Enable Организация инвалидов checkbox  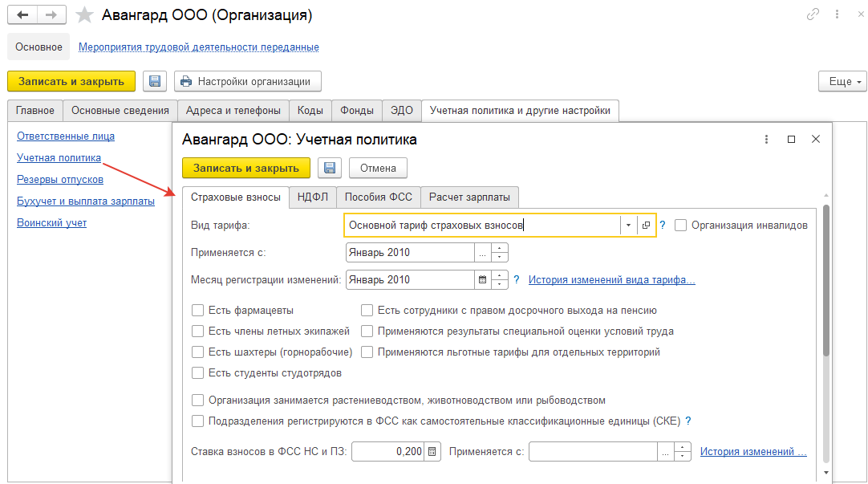point(680,226)
